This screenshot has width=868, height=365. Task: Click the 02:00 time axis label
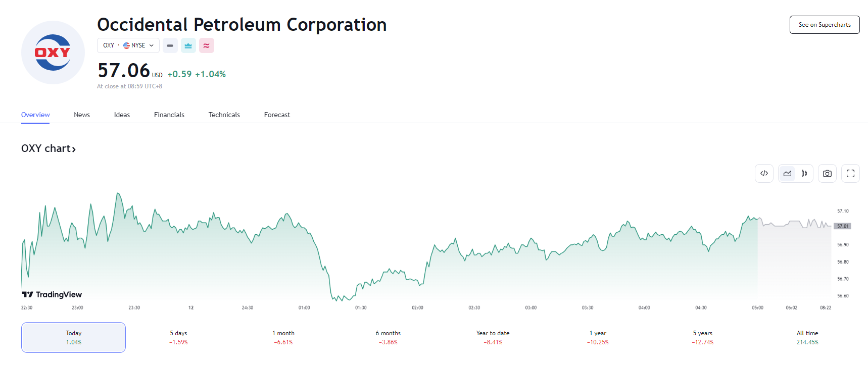click(417, 307)
